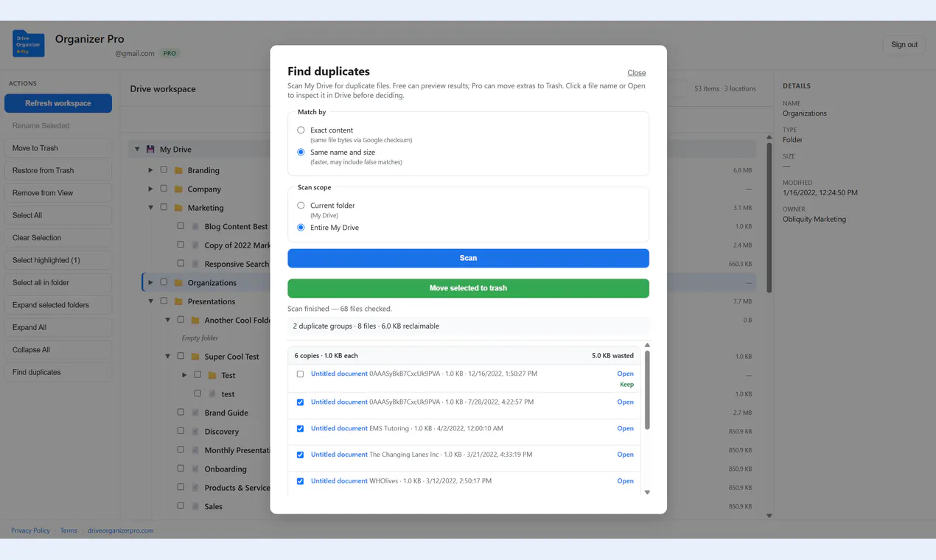Click the Refresh workspace button
The height and width of the screenshot is (560, 936).
coord(58,103)
